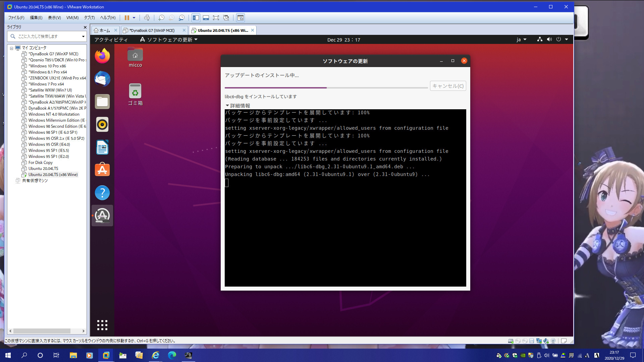Collapse the 詳細情報 details section

[237, 106]
